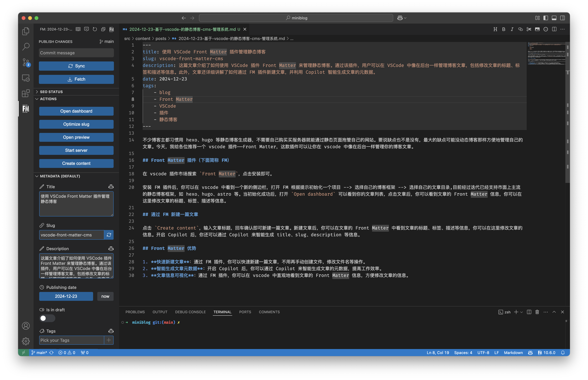Switch to the DEBUG CONSOLE tab
The height and width of the screenshot is (380, 588).
point(190,312)
